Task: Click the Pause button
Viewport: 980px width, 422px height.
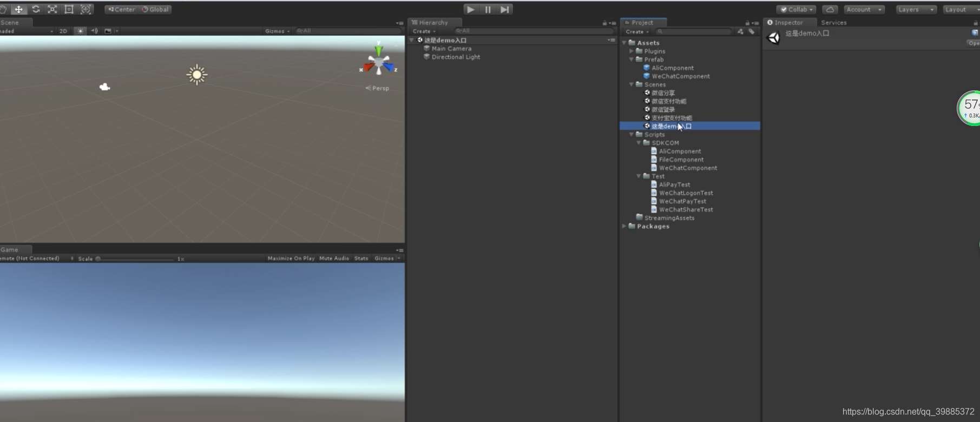Action: (x=488, y=9)
